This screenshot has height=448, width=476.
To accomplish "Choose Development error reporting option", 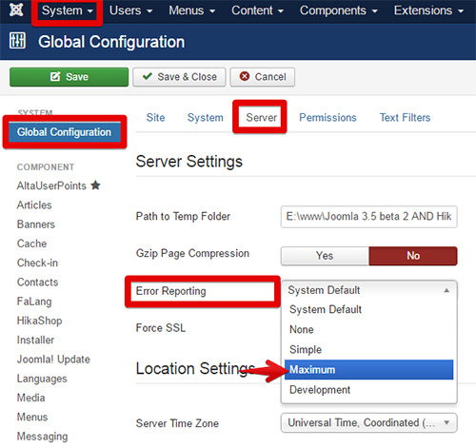I will pyautogui.click(x=368, y=390).
